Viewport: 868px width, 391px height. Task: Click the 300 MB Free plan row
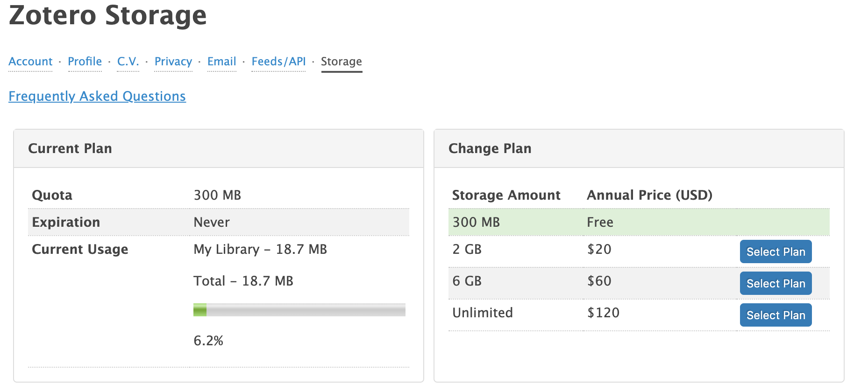coord(639,222)
